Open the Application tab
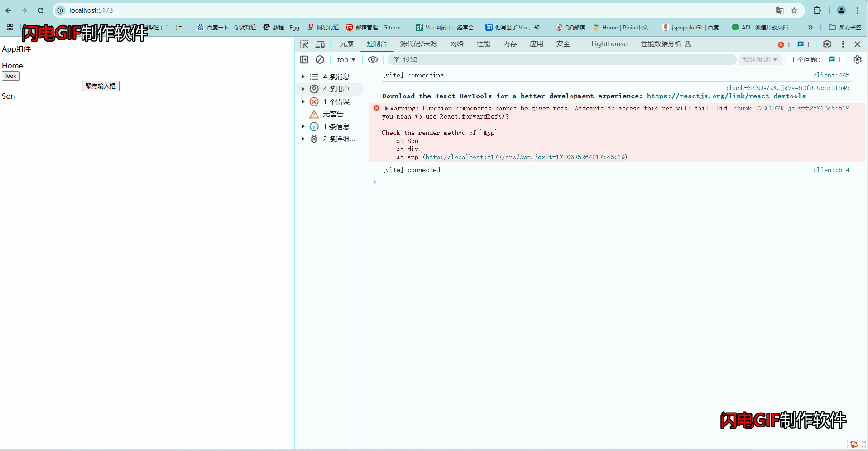Viewport: 868px width, 451px height. (537, 44)
